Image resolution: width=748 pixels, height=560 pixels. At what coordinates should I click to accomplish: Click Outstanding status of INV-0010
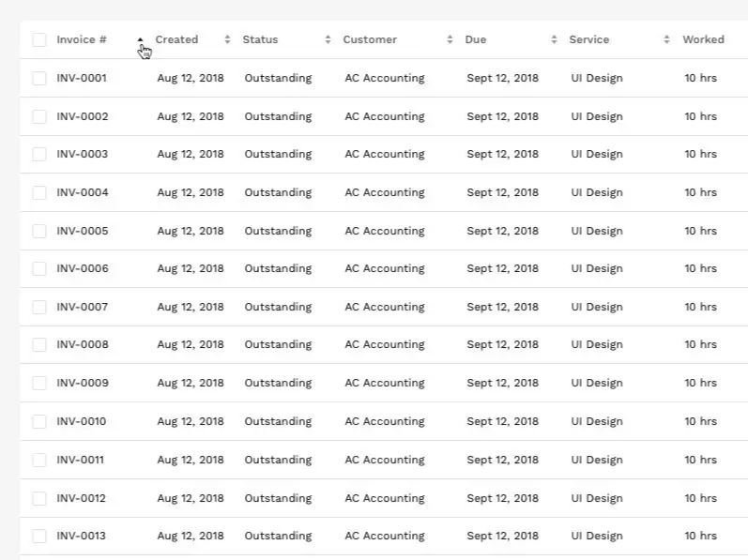(278, 422)
